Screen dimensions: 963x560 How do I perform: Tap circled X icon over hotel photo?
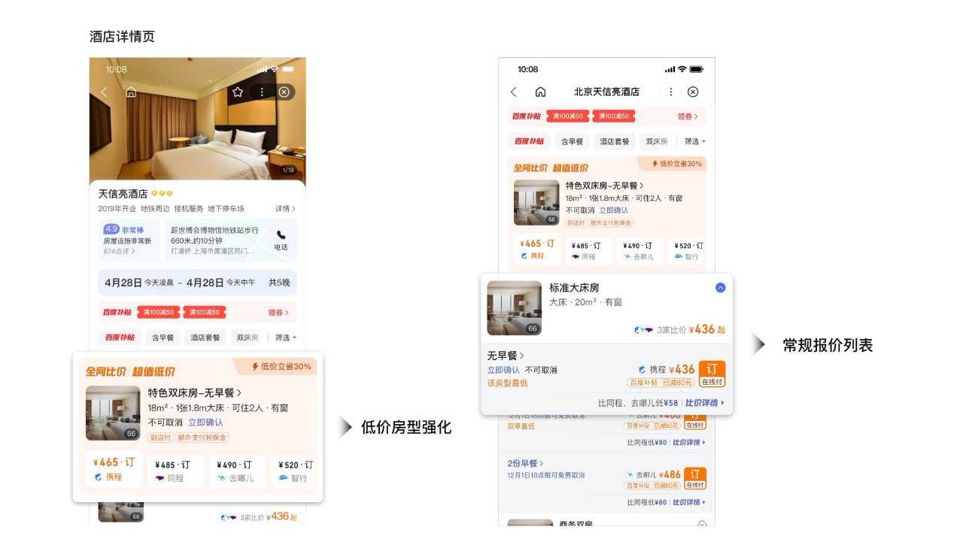tap(284, 92)
